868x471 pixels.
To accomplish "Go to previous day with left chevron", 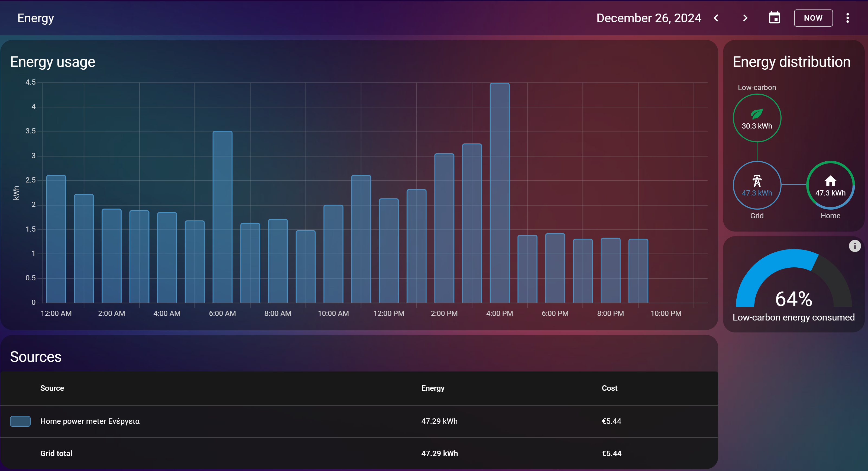I will click(716, 18).
